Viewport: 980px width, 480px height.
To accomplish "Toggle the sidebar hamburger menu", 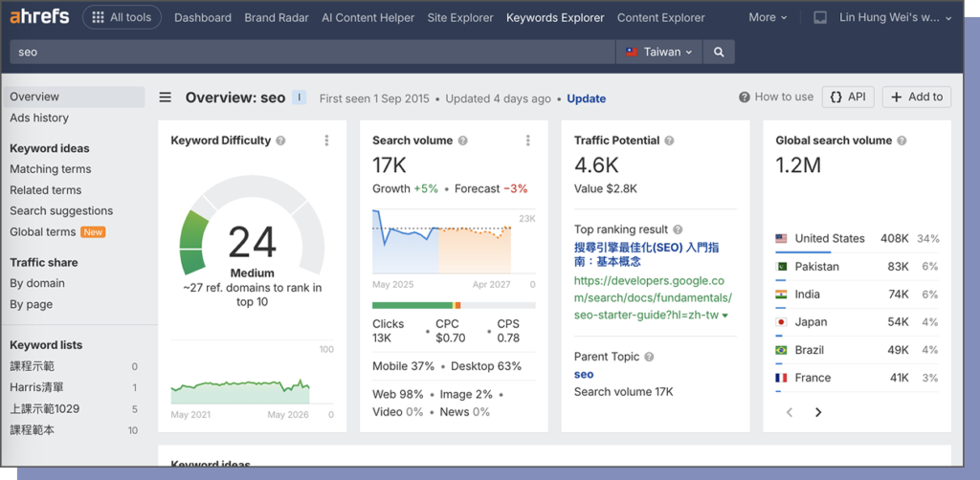I will [165, 98].
